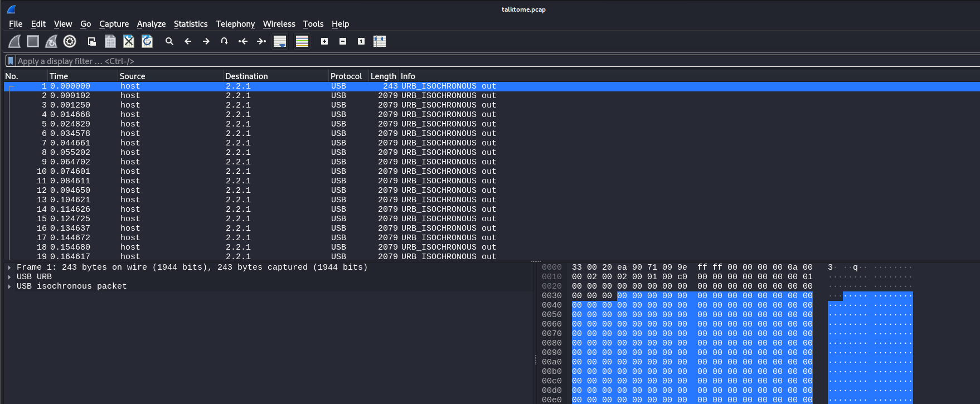
Task: Click the zoom in plus icon
Action: 324,41
